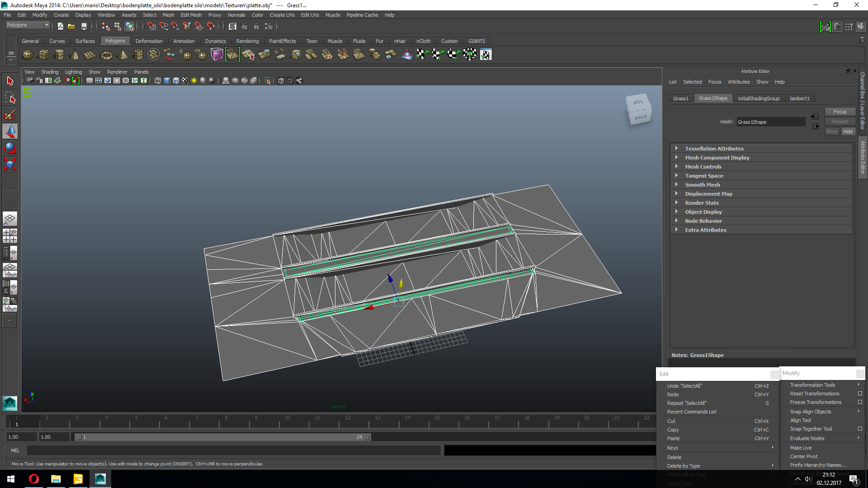Screen dimensions: 868x488
Task: Click the Save scene icon
Action: (x=84, y=27)
